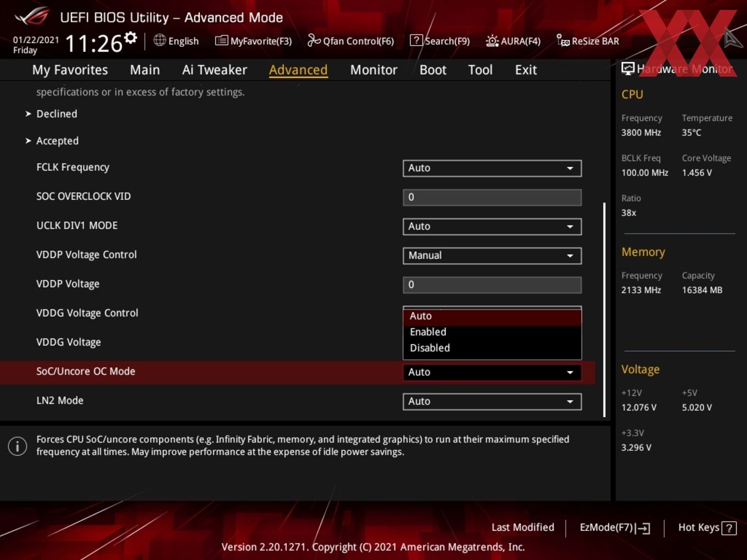Open time settings gear icon

131,38
